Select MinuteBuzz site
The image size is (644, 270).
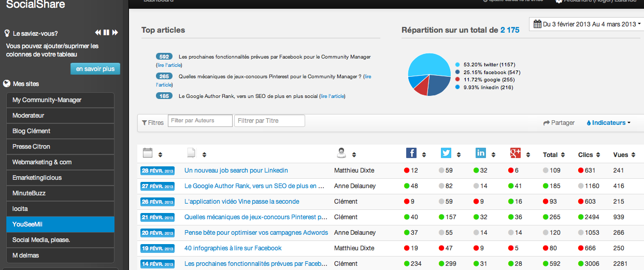(60, 193)
